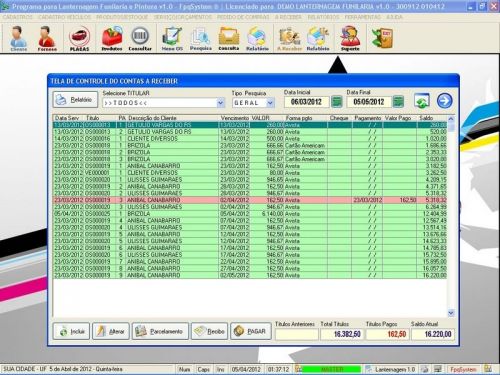This screenshot has height=375, width=500.
Task: Expand the Tipo Pesquisa GERAL dropdown
Action: click(270, 103)
